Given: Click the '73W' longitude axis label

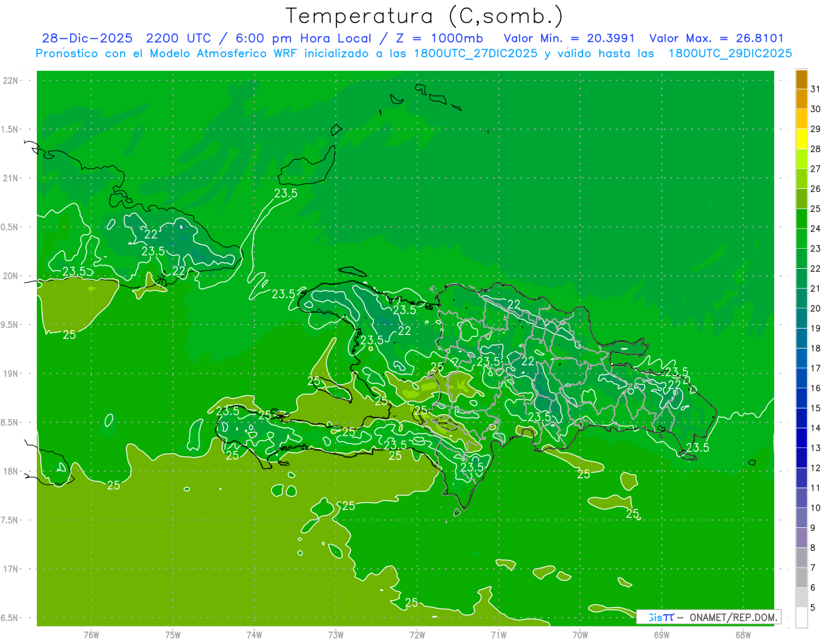Looking at the screenshot, I should [x=336, y=635].
